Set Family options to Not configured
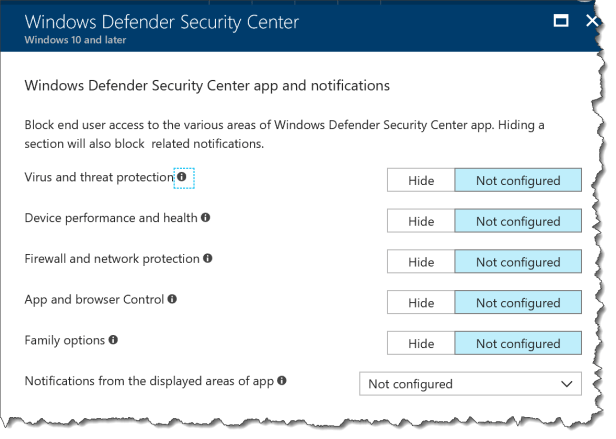Viewport: 616px width, 439px height. click(518, 343)
